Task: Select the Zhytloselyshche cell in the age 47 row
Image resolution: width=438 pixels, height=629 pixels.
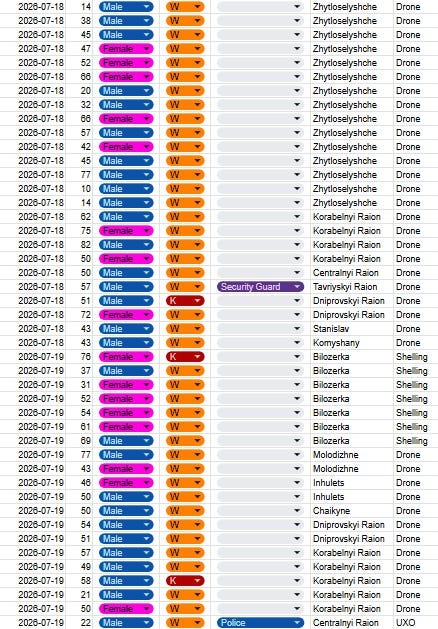Action: tap(352, 49)
